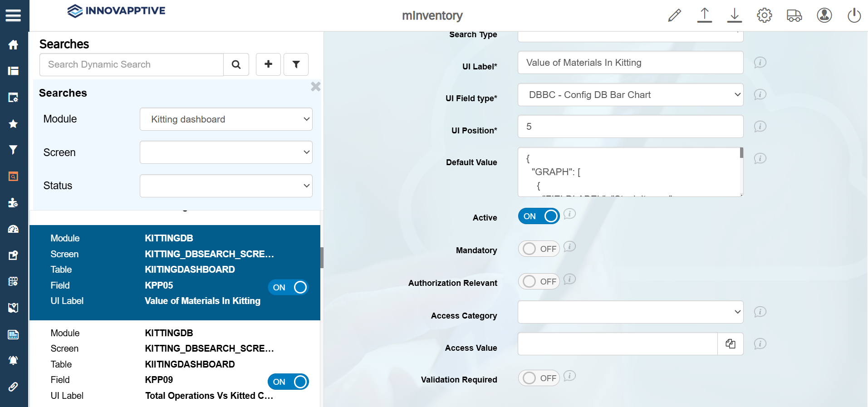868x407 pixels.
Task: Open settings gear icon
Action: pos(764,15)
